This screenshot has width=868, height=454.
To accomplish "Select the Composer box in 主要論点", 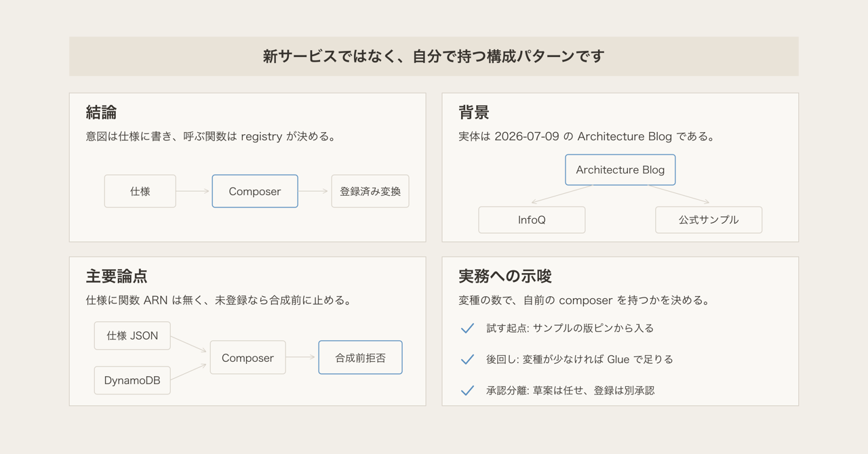I will (x=248, y=358).
